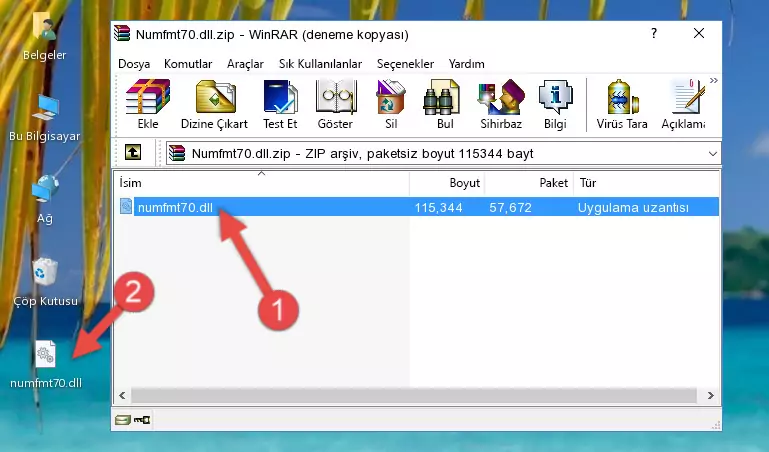Click the numfmt70.dll file icon in list
Screen dimensions: 769x452
click(126, 207)
